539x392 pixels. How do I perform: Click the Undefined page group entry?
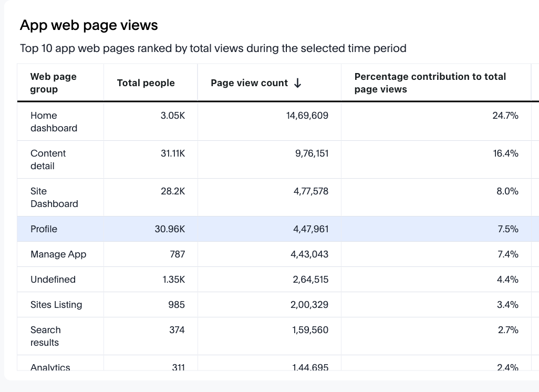(53, 280)
